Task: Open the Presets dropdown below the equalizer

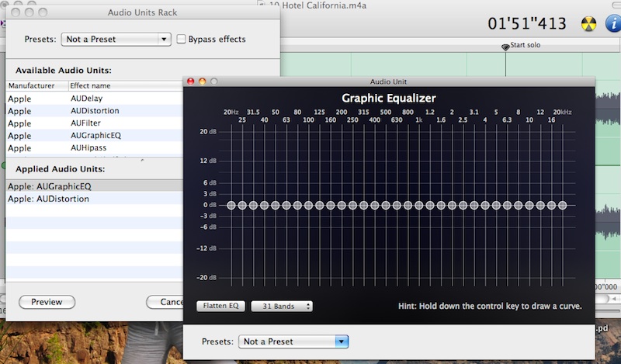Action: coord(294,341)
